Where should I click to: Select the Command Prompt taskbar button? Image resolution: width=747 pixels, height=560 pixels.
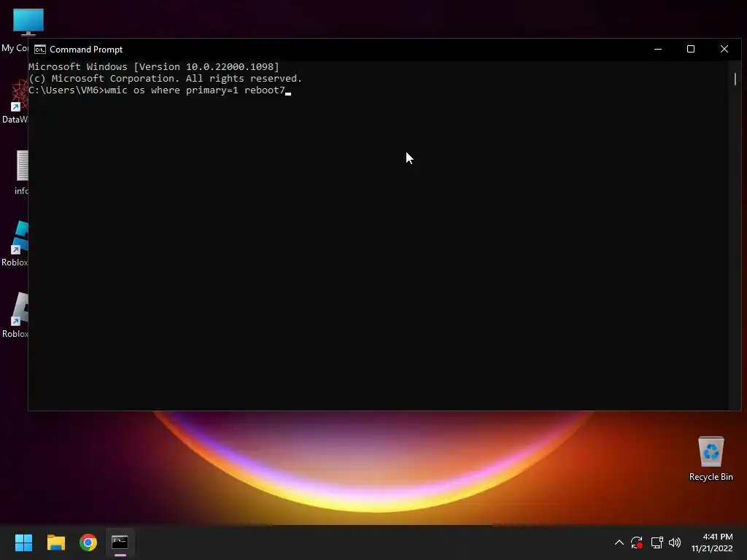point(120,542)
